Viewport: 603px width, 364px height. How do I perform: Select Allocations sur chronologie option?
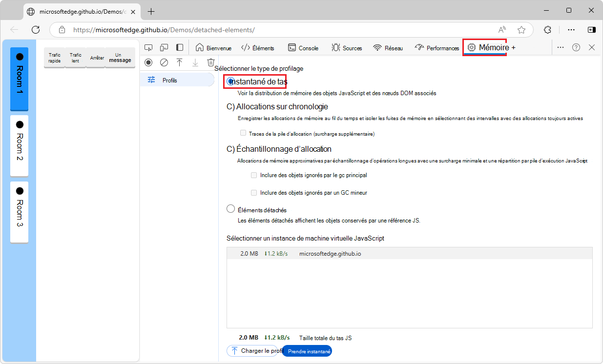[x=277, y=106]
